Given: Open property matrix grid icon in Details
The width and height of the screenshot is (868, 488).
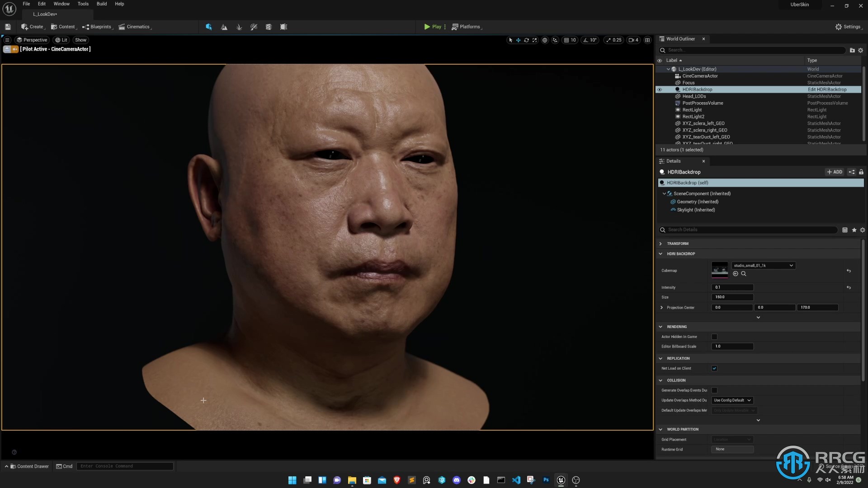Looking at the screenshot, I should (845, 230).
